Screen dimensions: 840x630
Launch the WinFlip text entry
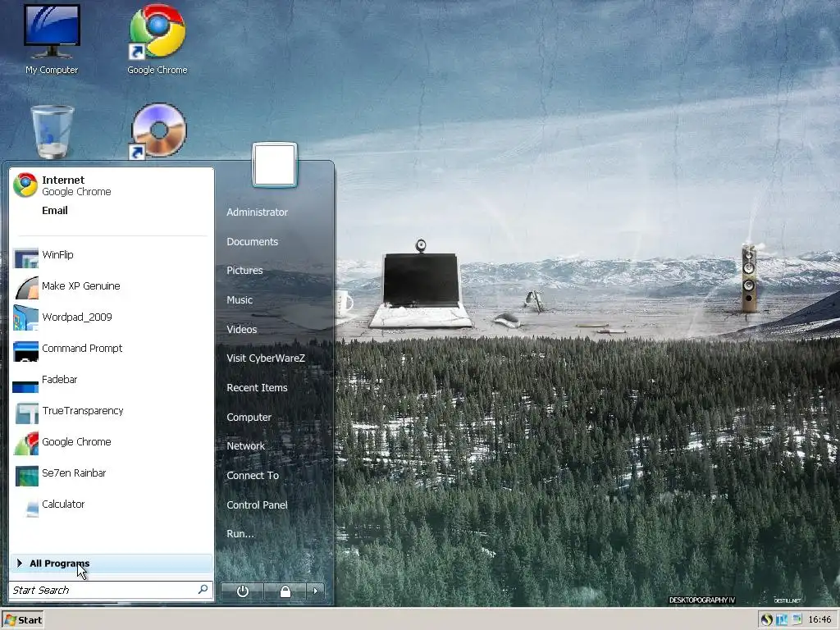pyautogui.click(x=58, y=255)
